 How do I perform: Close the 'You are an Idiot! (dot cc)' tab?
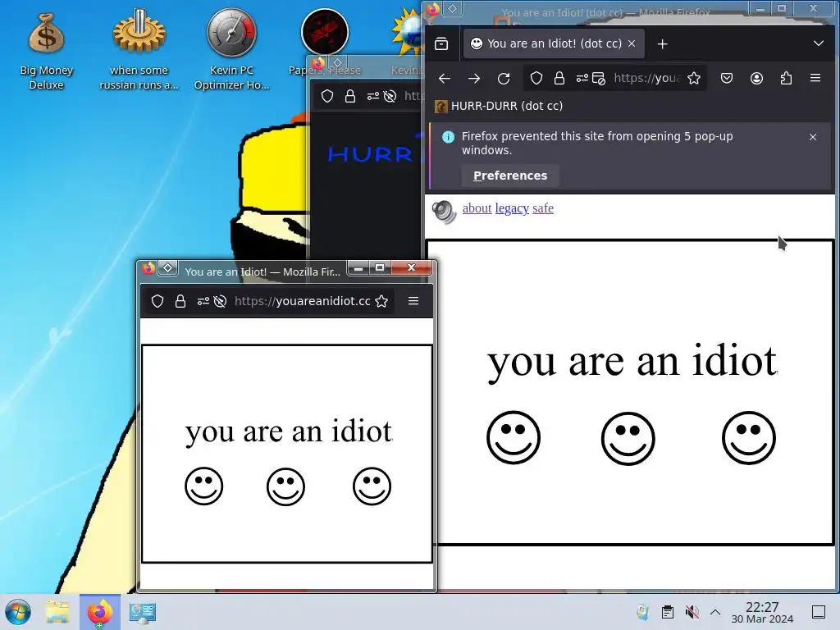[632, 43]
